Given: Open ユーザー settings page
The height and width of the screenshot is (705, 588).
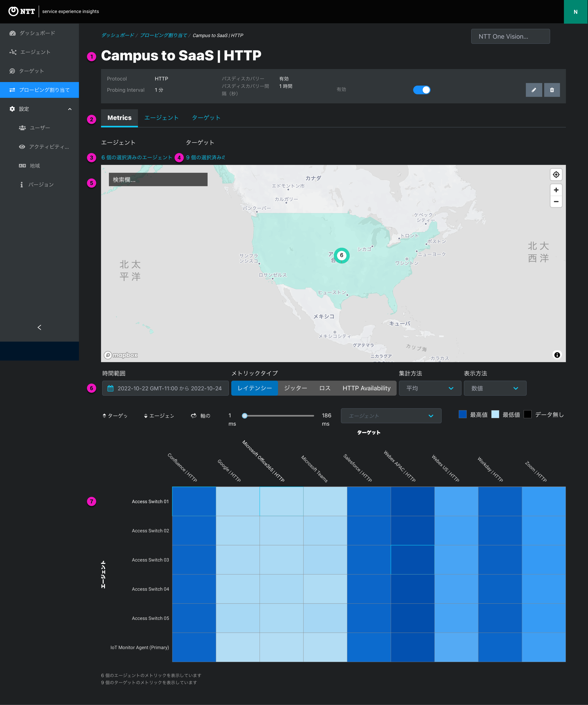Looking at the screenshot, I should coord(39,127).
